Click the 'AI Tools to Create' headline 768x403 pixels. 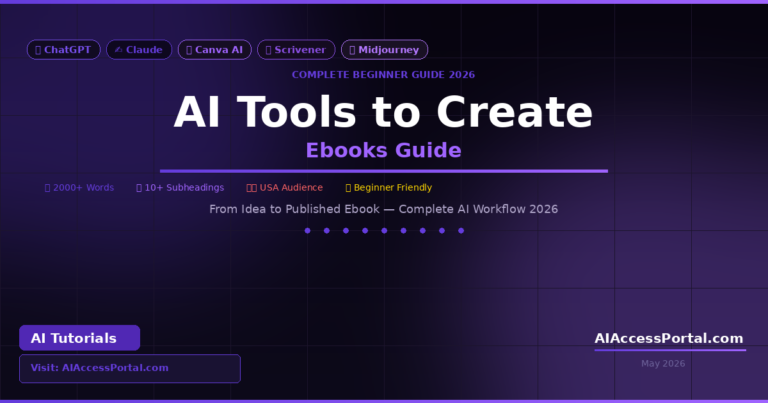click(x=384, y=112)
